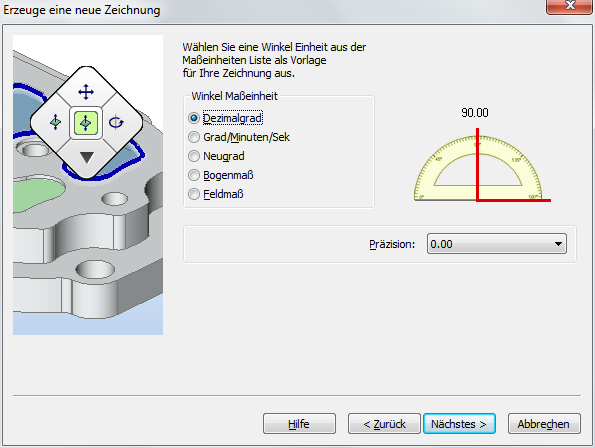Click the Präzision combo box showing 0.00
Screen dimensions: 595x448
(497, 244)
